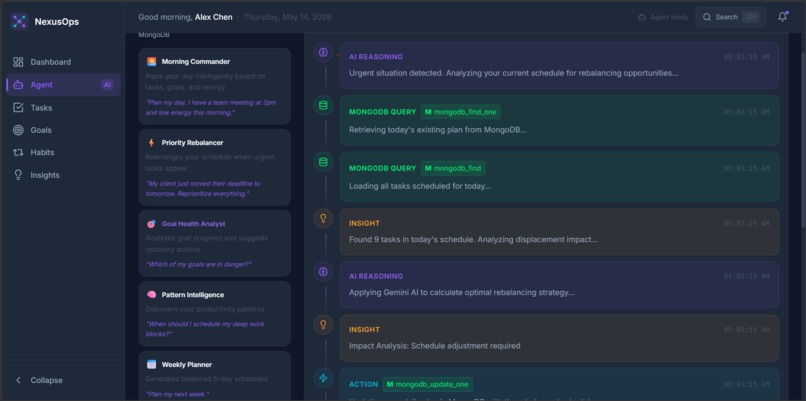
Task: Click the Dashboard grid icon
Action: 18,62
